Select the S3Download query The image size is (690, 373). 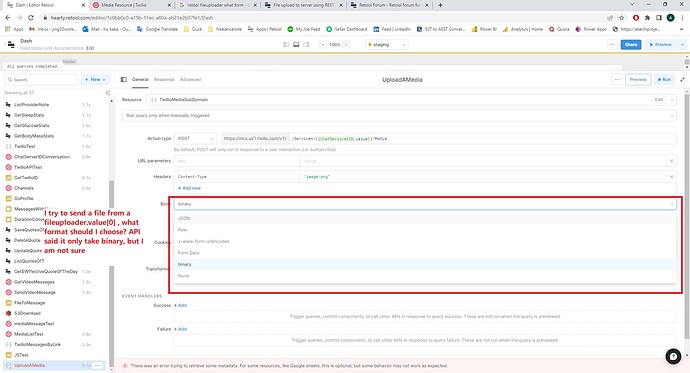tap(27, 314)
